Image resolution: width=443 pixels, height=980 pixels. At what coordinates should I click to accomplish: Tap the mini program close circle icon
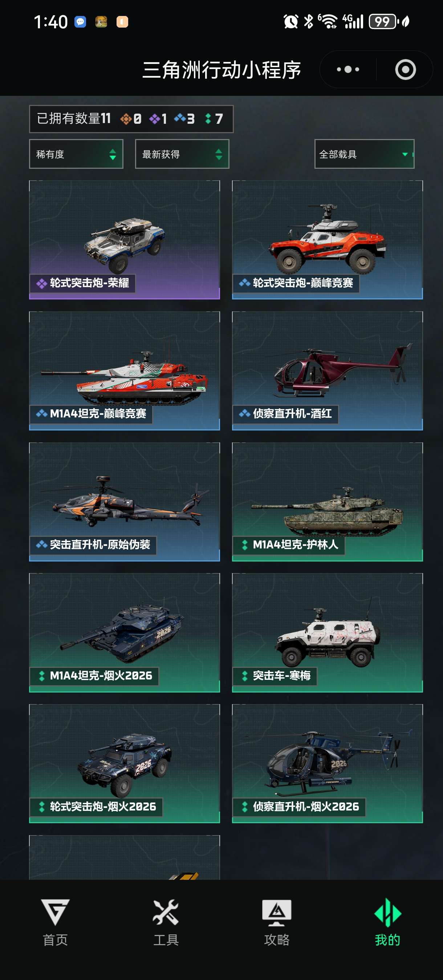[x=405, y=70]
